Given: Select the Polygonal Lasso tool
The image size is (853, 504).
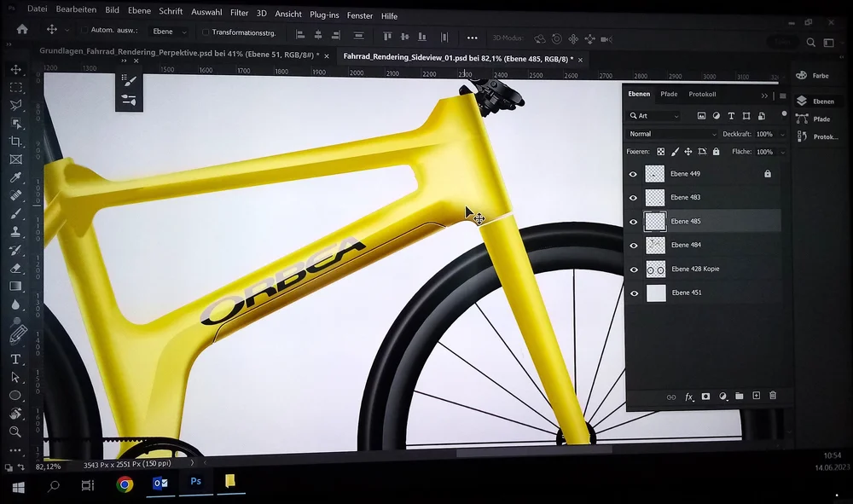Looking at the screenshot, I should pos(15,106).
